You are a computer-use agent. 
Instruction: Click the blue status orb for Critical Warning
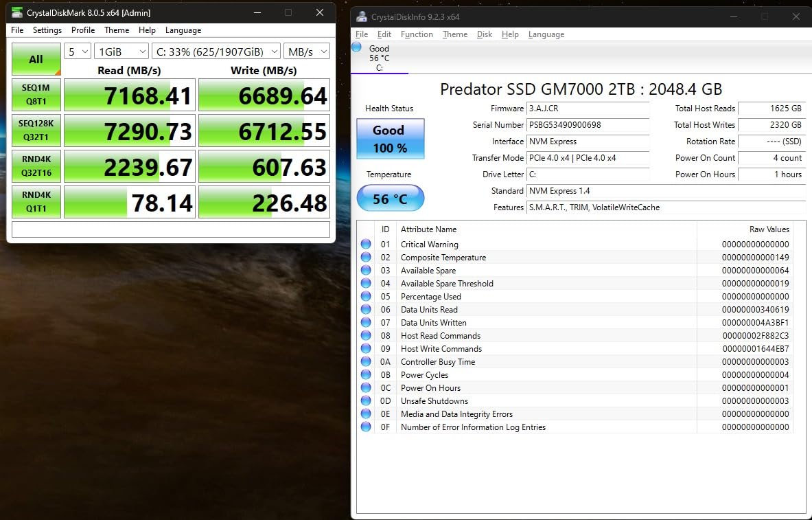point(366,244)
